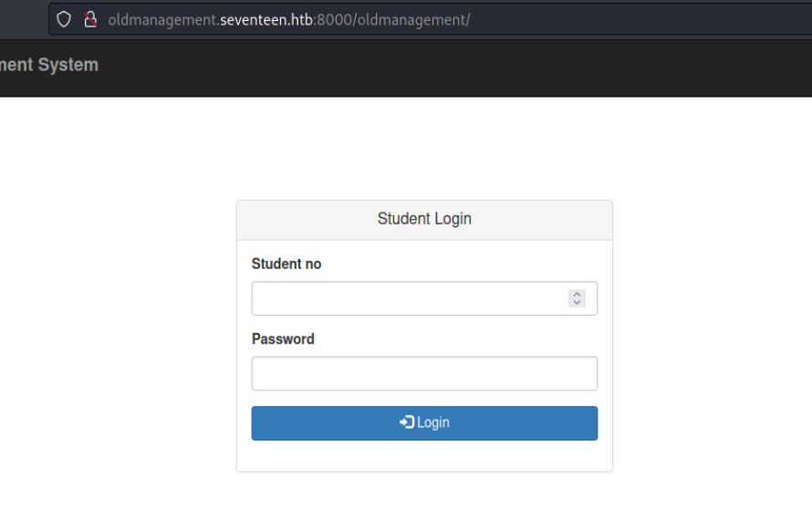Click the browser address bar URL

click(x=288, y=19)
